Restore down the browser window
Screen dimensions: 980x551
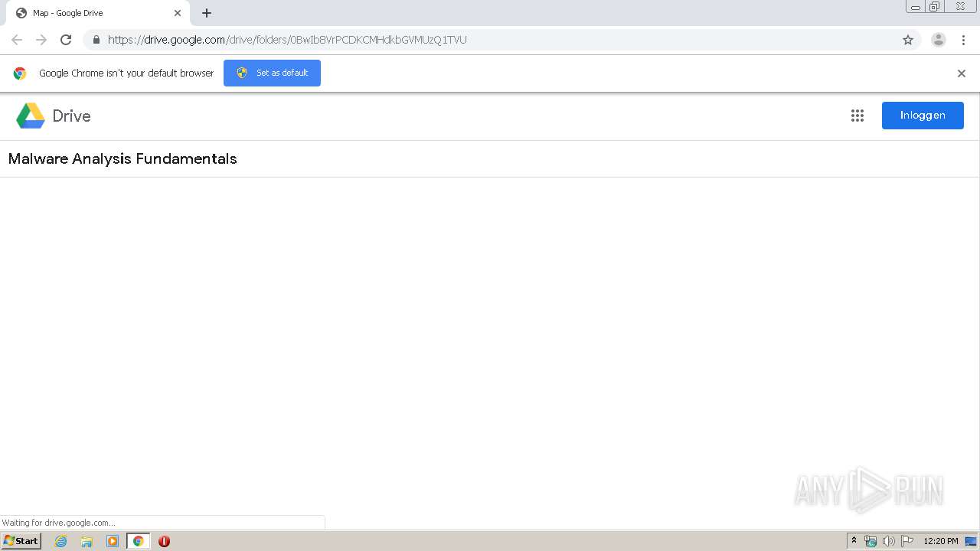[x=935, y=6]
